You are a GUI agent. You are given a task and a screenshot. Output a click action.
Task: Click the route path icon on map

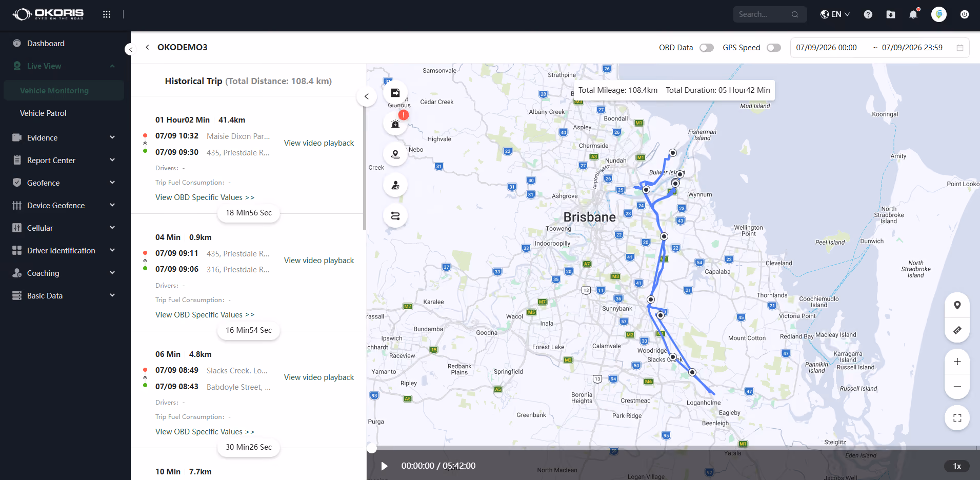[x=395, y=216]
